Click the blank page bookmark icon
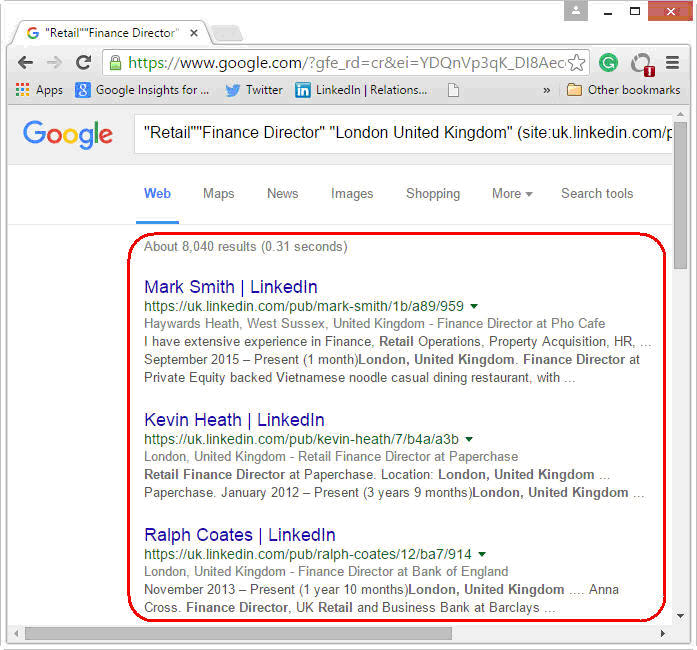697x650 pixels. (453, 90)
